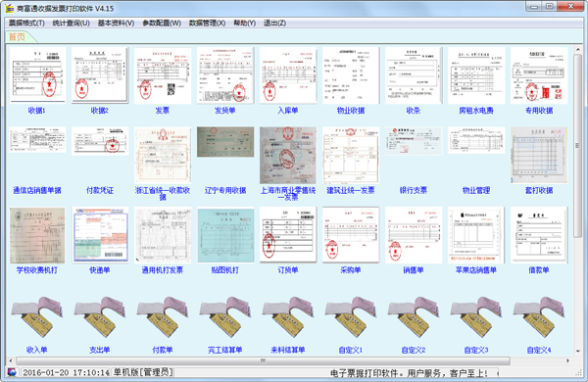Select the 自定义1 custom template icon

click(x=351, y=316)
